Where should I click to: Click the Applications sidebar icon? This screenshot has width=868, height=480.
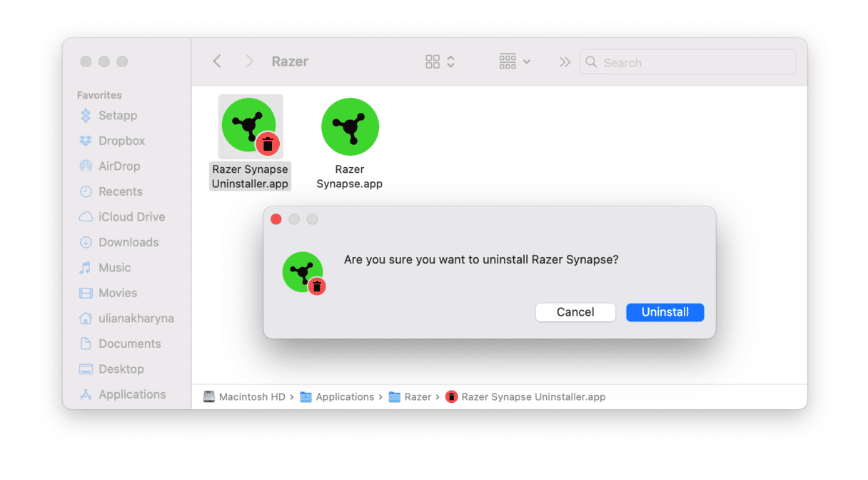[86, 394]
